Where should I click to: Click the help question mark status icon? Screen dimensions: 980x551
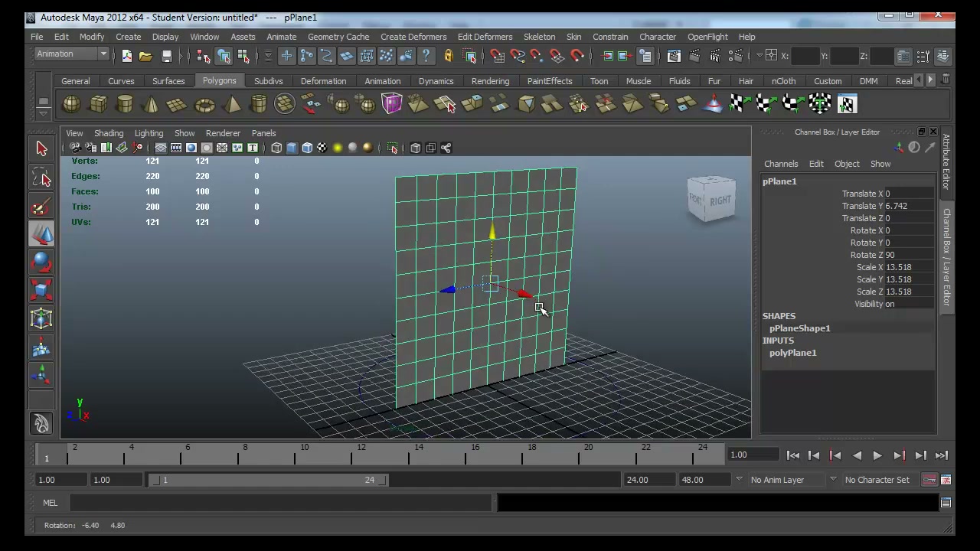426,56
